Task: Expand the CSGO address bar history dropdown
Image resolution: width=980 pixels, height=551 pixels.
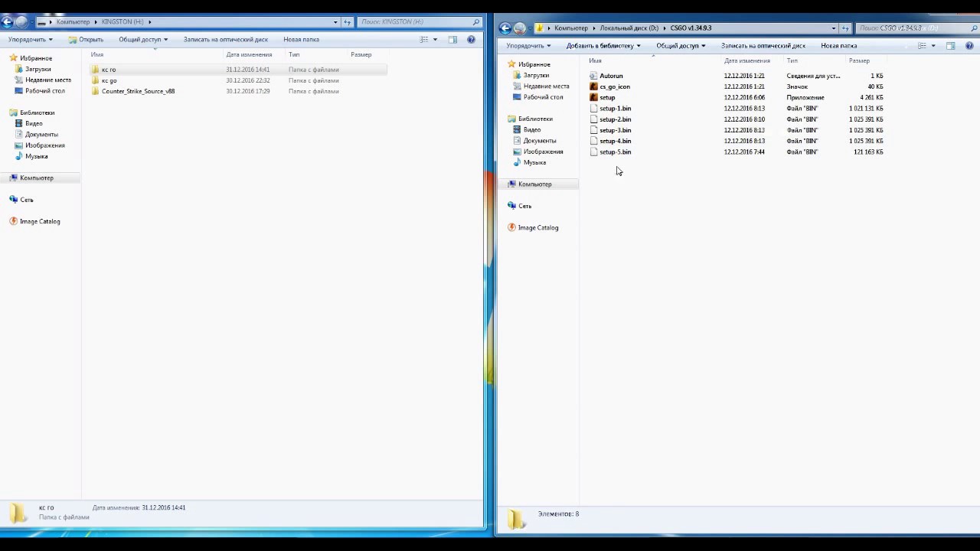Action: click(834, 28)
